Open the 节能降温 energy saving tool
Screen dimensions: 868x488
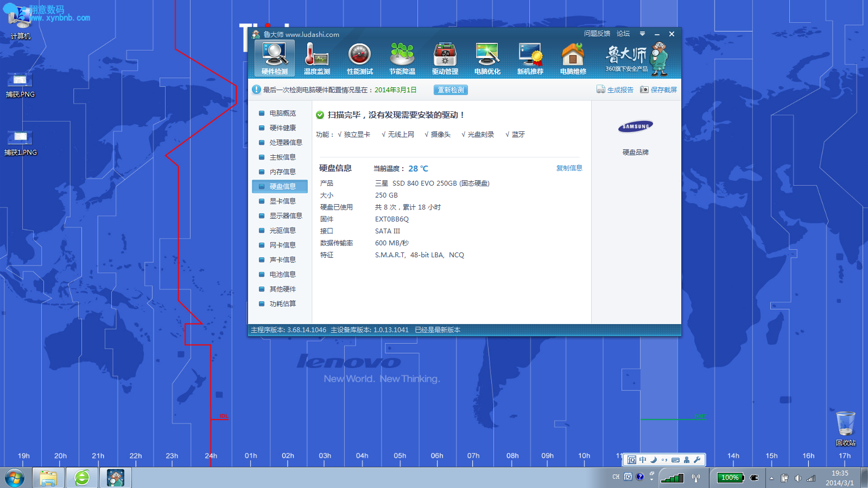402,59
